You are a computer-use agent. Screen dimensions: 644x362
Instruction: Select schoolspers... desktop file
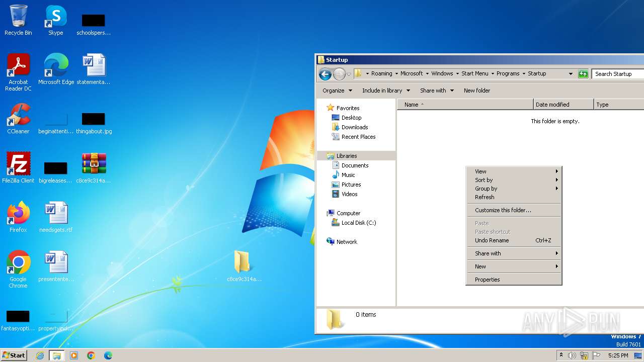coord(94,24)
